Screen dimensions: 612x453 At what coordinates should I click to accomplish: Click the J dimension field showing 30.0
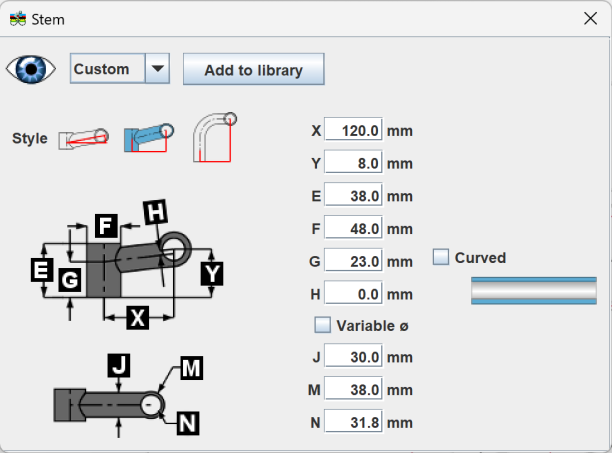353,356
